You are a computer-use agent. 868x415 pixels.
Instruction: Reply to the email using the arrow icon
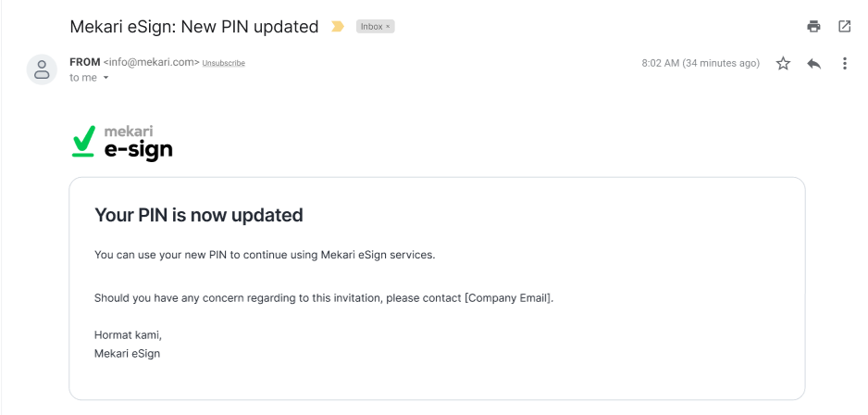pos(814,64)
